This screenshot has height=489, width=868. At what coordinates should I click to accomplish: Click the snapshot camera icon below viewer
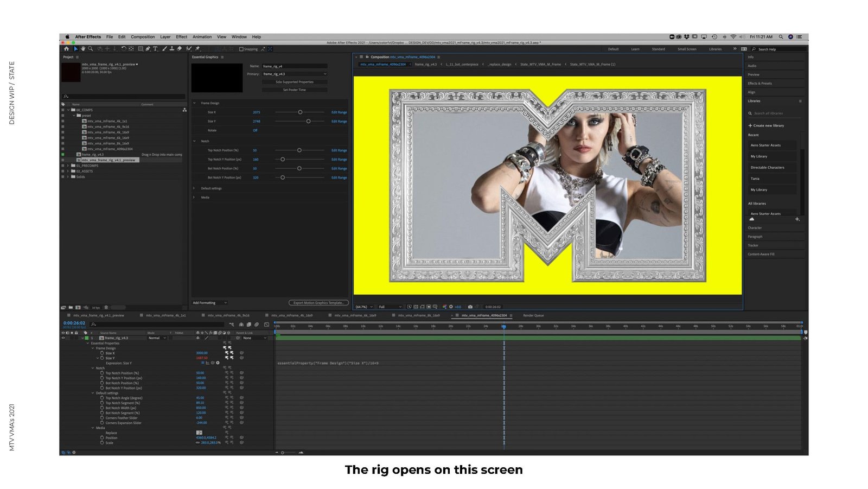coord(470,307)
